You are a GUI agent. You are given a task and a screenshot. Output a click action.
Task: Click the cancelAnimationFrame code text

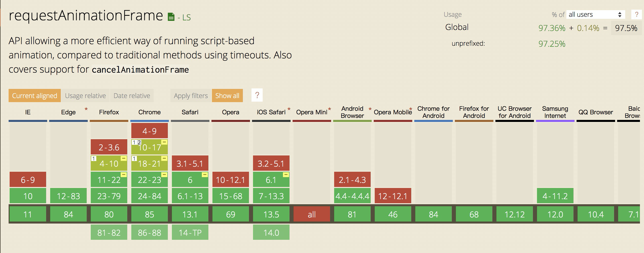pos(140,70)
